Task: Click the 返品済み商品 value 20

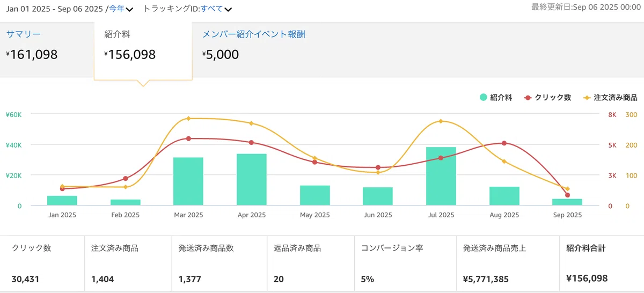Action: pyautogui.click(x=279, y=279)
